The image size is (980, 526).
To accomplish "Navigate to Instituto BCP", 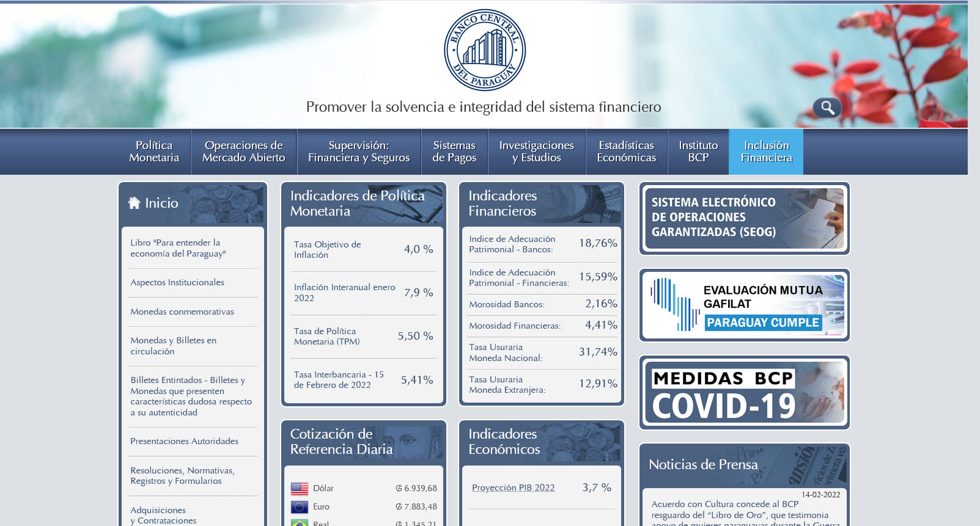I will 698,152.
